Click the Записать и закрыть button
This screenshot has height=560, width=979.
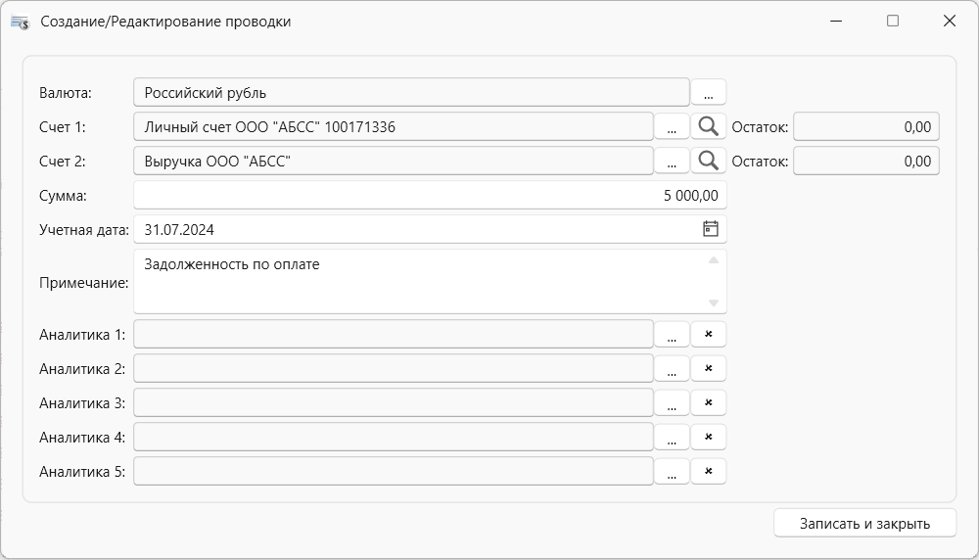click(x=864, y=523)
